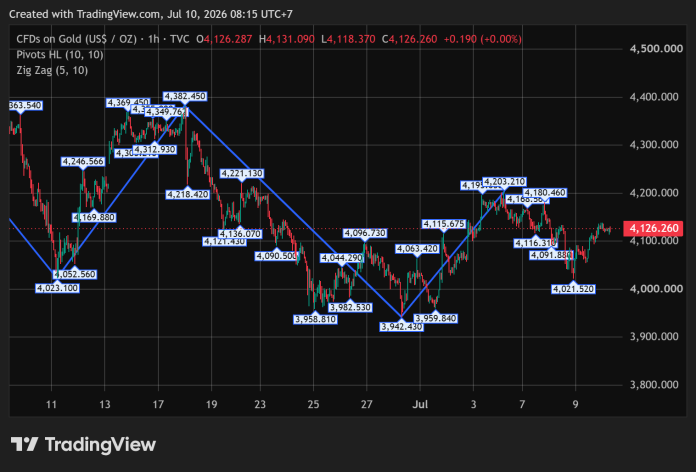The width and height of the screenshot is (696, 472).
Task: Click the 3,800.000 price axis label
Action: 654,385
